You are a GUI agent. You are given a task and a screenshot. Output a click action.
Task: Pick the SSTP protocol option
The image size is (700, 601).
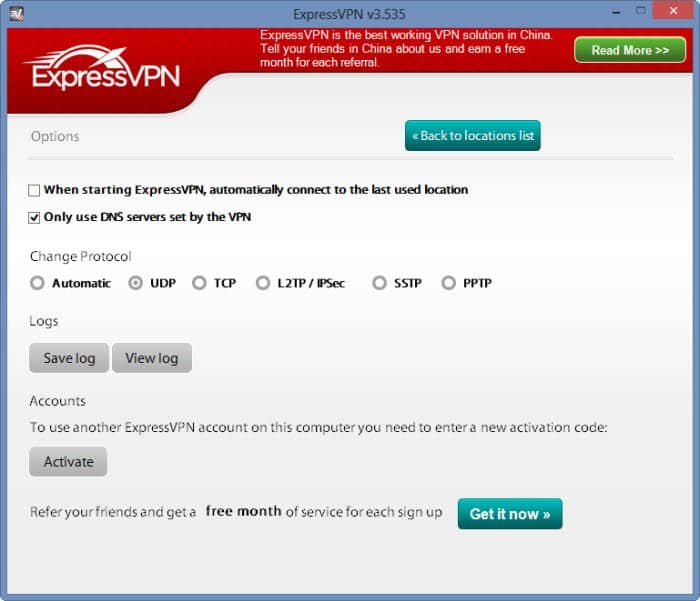[379, 283]
